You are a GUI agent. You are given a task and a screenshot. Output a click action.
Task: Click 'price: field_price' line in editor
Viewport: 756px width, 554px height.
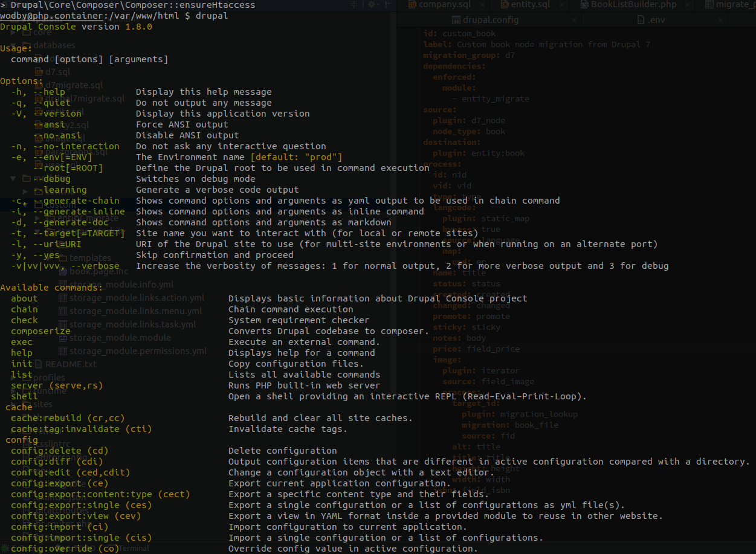click(x=476, y=349)
